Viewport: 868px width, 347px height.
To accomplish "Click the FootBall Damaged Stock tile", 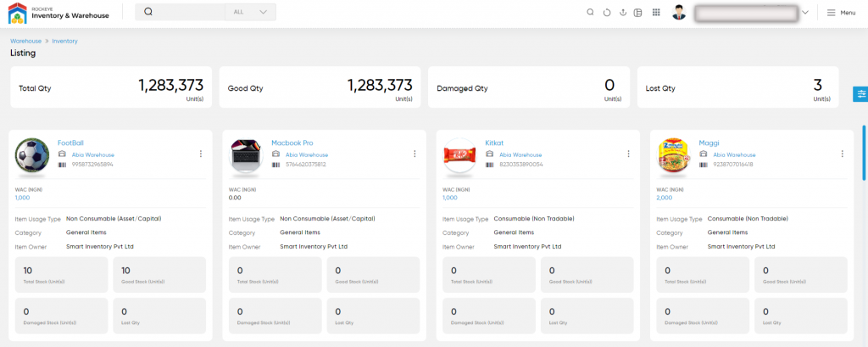I will coord(61,316).
